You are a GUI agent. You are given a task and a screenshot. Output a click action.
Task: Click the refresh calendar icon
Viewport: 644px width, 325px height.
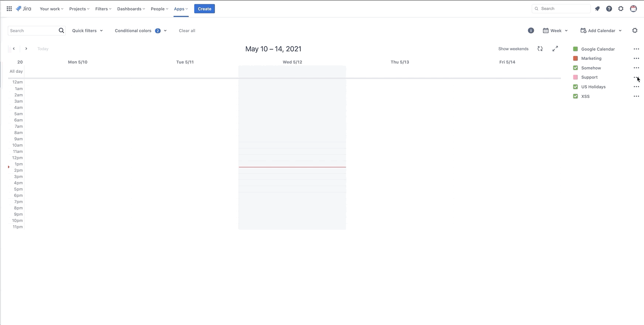(540, 49)
